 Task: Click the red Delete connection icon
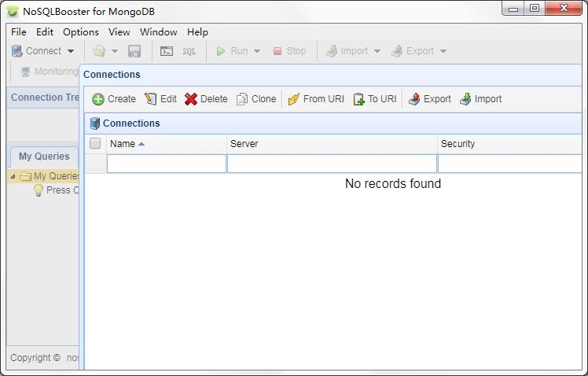pos(191,99)
